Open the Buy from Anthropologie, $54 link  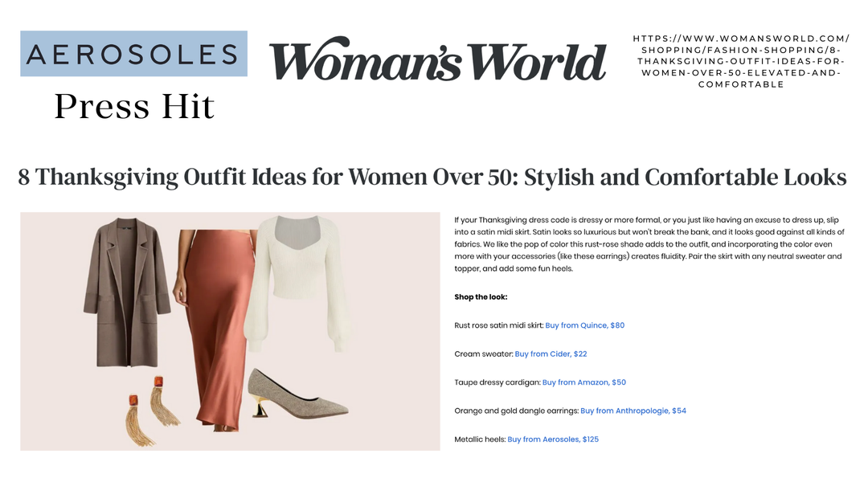633,411
